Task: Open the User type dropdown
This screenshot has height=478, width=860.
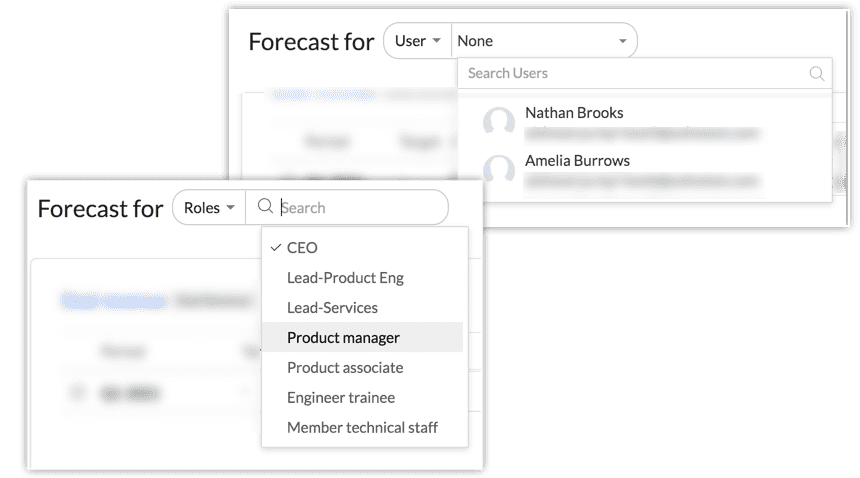Action: point(417,41)
